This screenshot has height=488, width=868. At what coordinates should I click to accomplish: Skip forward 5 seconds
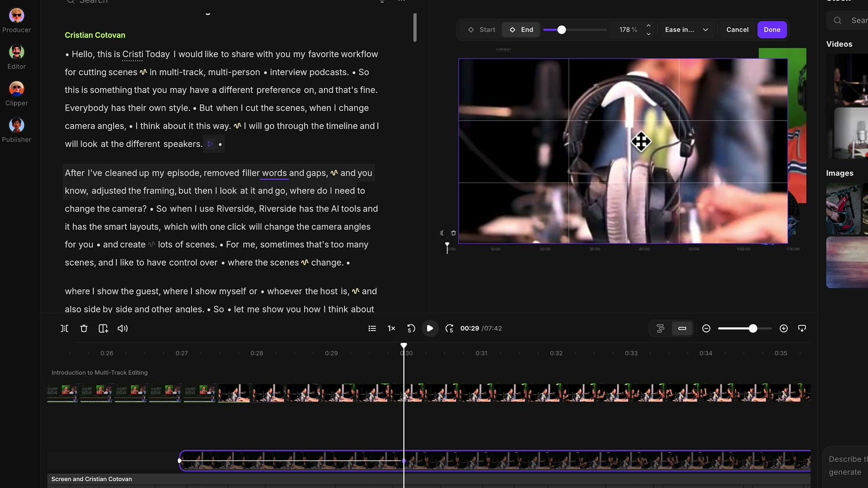tap(449, 328)
